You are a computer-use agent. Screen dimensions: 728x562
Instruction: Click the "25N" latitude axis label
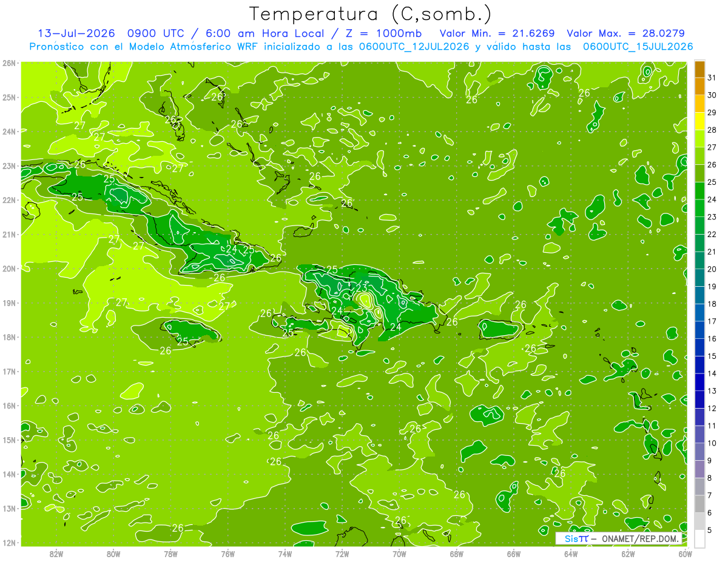[x=9, y=97]
